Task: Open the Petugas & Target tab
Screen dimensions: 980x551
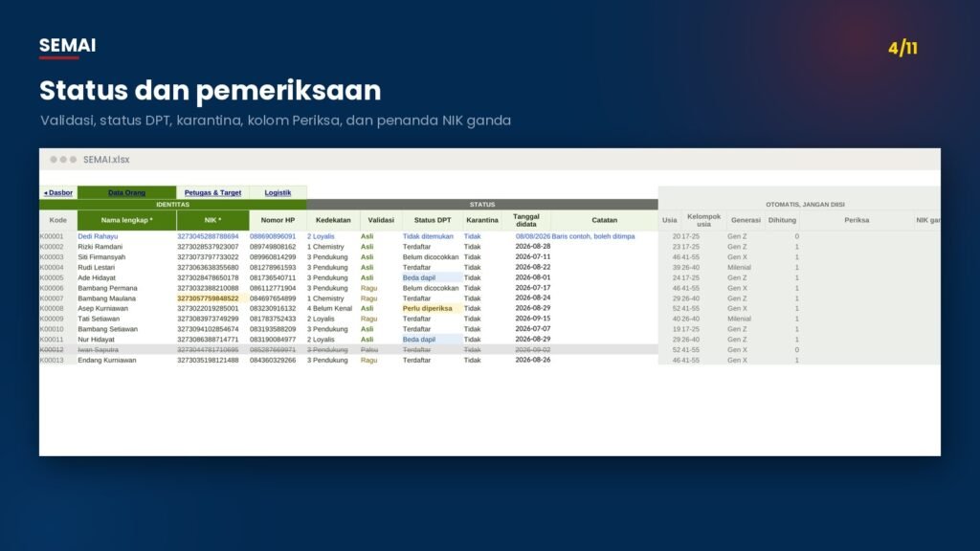Action: click(212, 192)
